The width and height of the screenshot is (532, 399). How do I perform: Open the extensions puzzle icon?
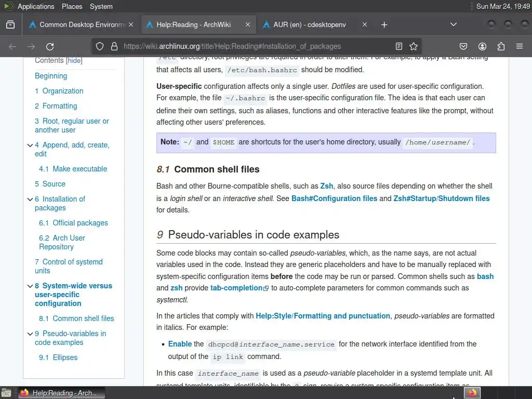pyautogui.click(x=501, y=46)
